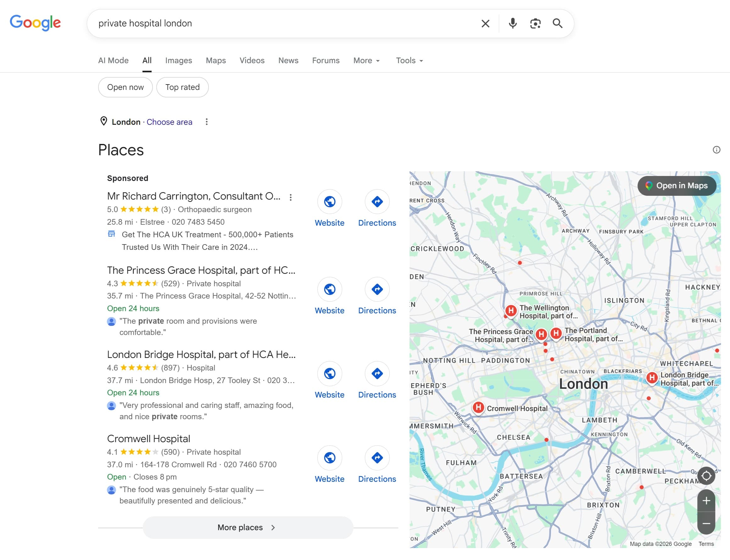Click the Places info icon
The height and width of the screenshot is (560, 730).
click(716, 150)
